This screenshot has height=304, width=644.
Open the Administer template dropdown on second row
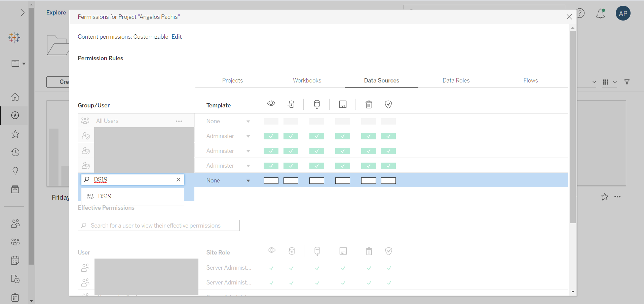[x=229, y=136]
